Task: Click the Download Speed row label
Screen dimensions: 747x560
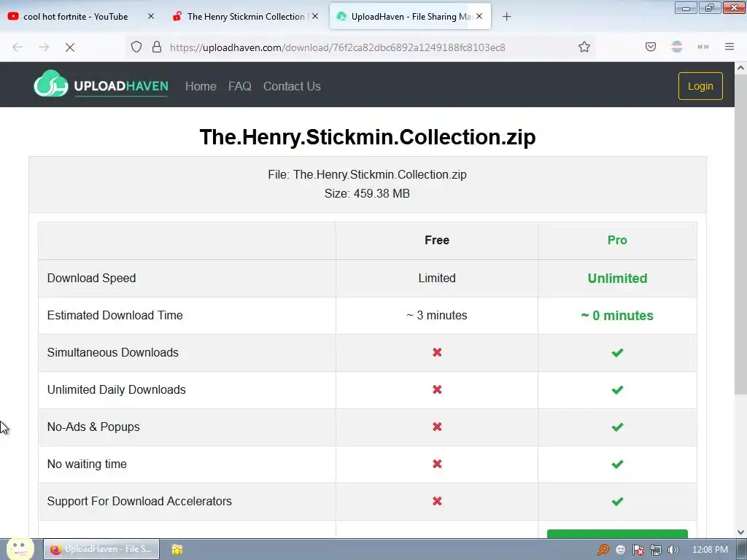Action: click(x=91, y=278)
